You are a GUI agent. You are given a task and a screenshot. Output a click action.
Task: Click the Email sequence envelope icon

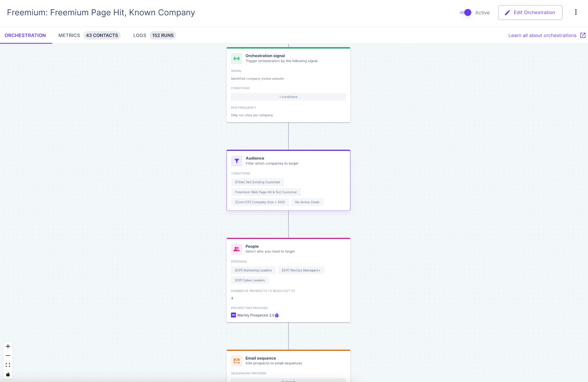point(236,361)
